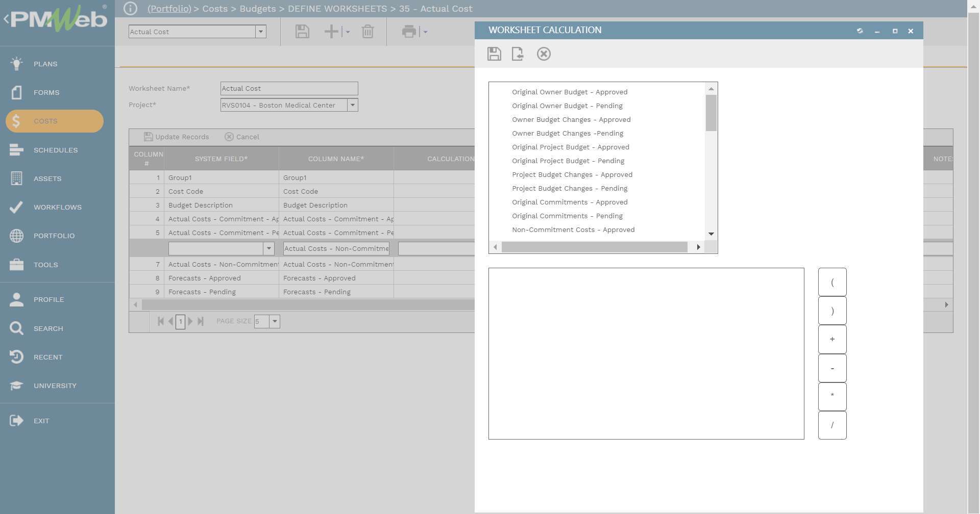980x514 pixels.
Task: Expand the System Field dropdown in edited row
Action: tap(268, 248)
